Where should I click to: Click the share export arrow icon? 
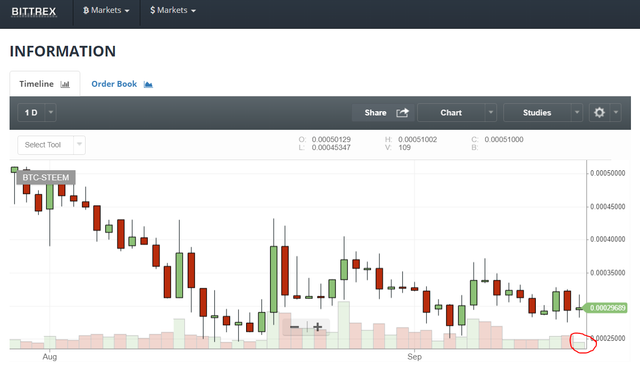[402, 113]
